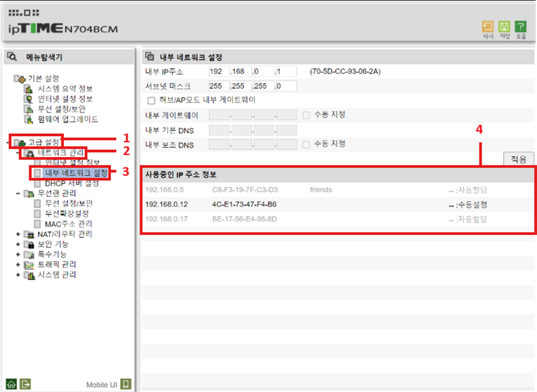537x392 pixels.
Task: Click the home icon at bottom left
Action: pyautogui.click(x=12, y=383)
